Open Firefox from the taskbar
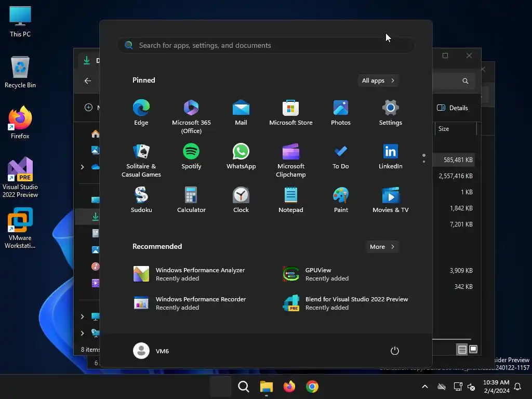This screenshot has width=532, height=399. [289, 387]
